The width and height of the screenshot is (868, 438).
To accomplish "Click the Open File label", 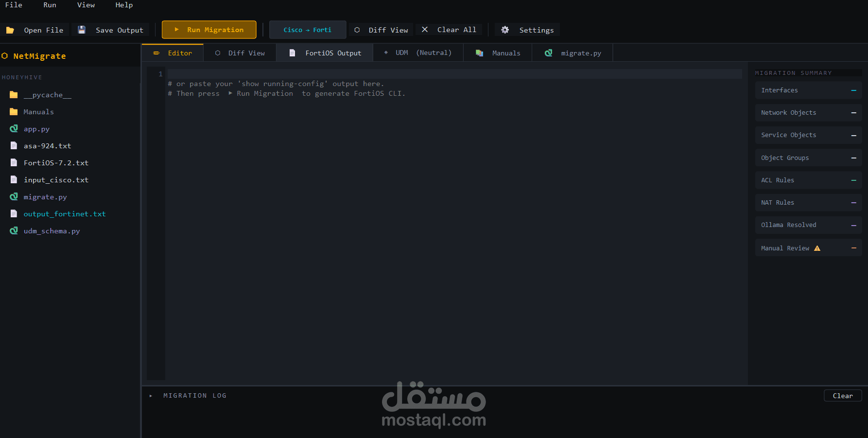I will pos(44,30).
